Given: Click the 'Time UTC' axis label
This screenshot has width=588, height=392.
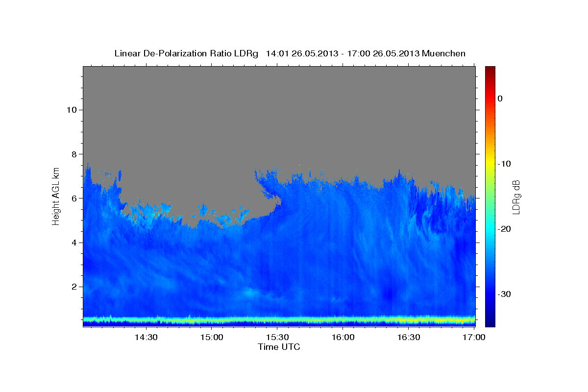Looking at the screenshot, I should tap(279, 347).
